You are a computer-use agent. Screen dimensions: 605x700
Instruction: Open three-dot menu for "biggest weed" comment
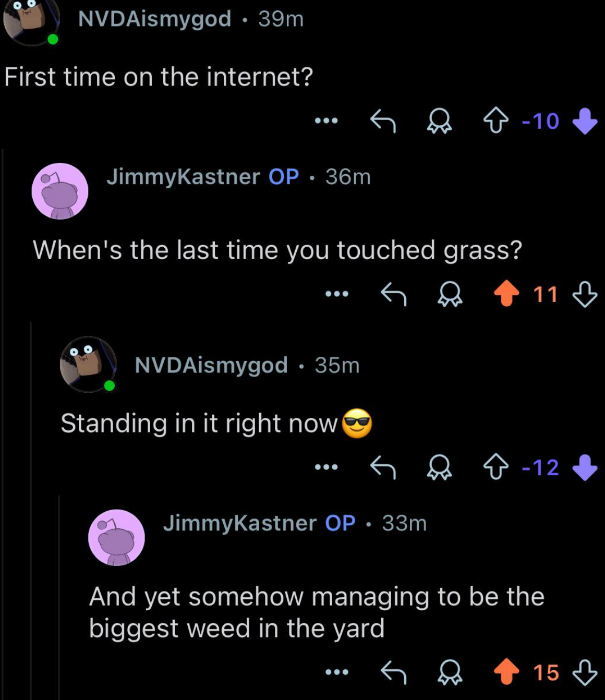point(337,672)
